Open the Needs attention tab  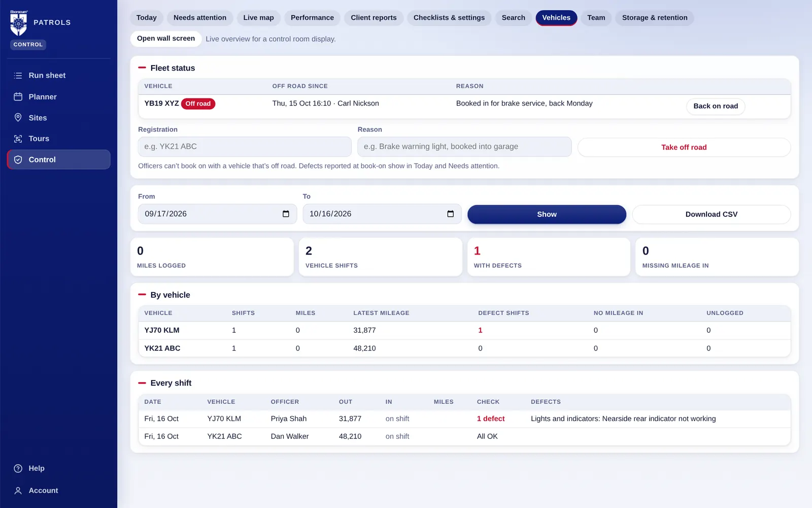[200, 18]
